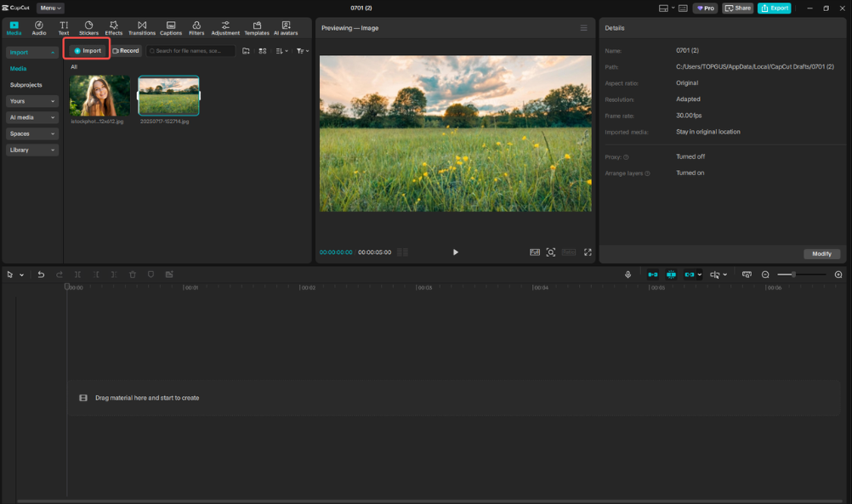Expand the Yours section in the sidebar
Screen dimensions: 852x504
(31, 101)
